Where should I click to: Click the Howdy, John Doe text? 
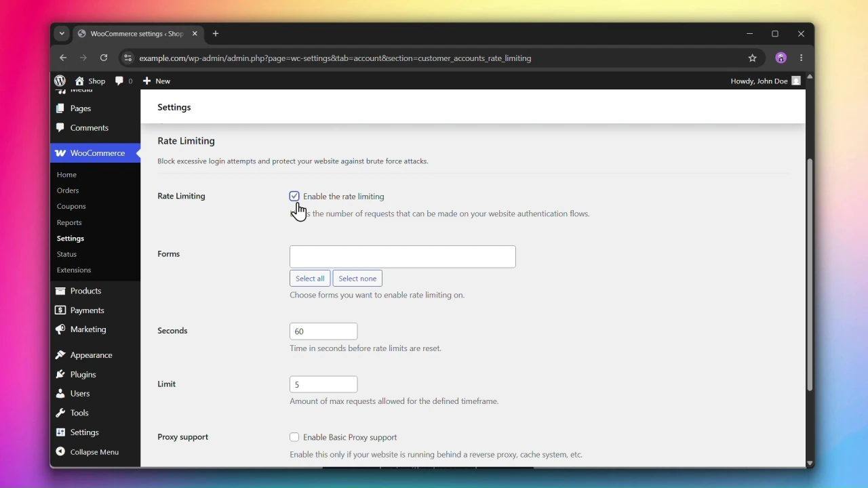click(x=759, y=81)
